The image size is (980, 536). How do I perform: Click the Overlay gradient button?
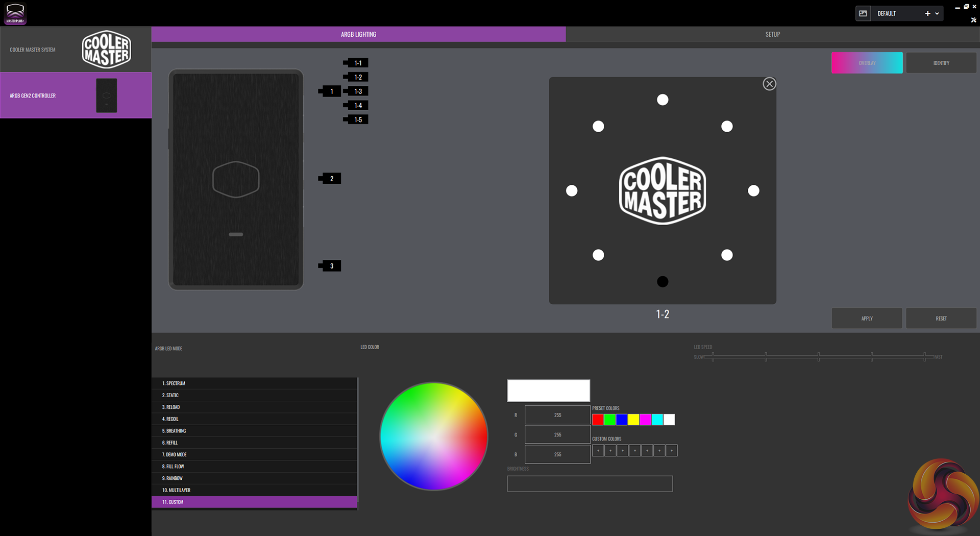point(867,63)
